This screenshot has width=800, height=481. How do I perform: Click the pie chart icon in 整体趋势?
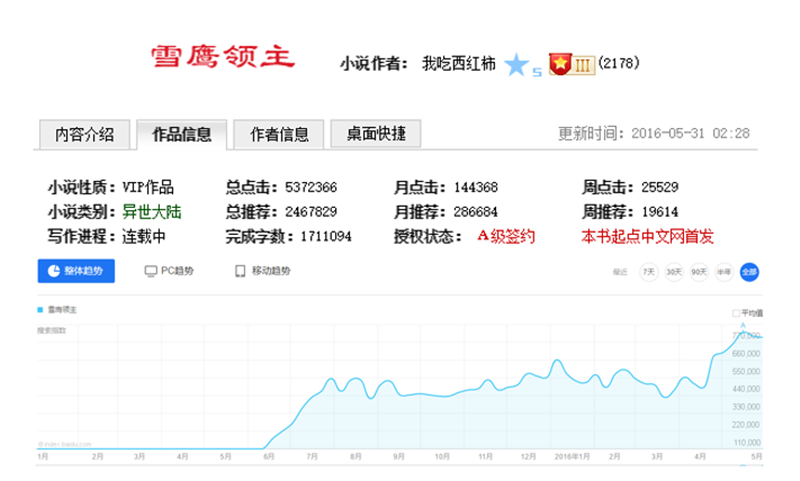(54, 271)
